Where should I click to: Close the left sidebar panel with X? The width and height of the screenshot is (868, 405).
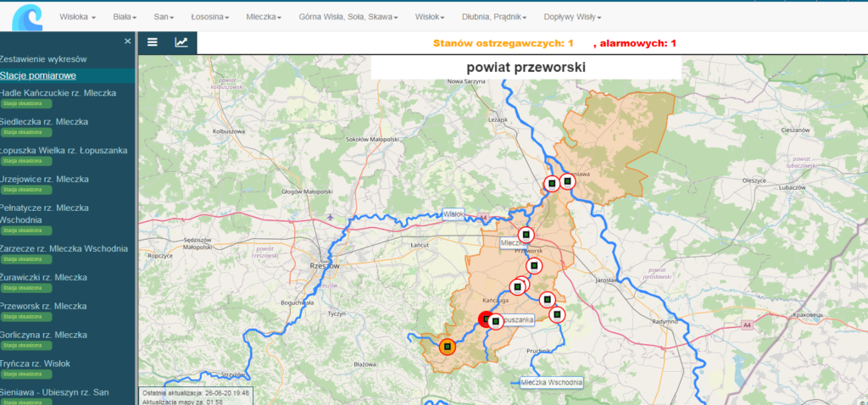tap(128, 41)
